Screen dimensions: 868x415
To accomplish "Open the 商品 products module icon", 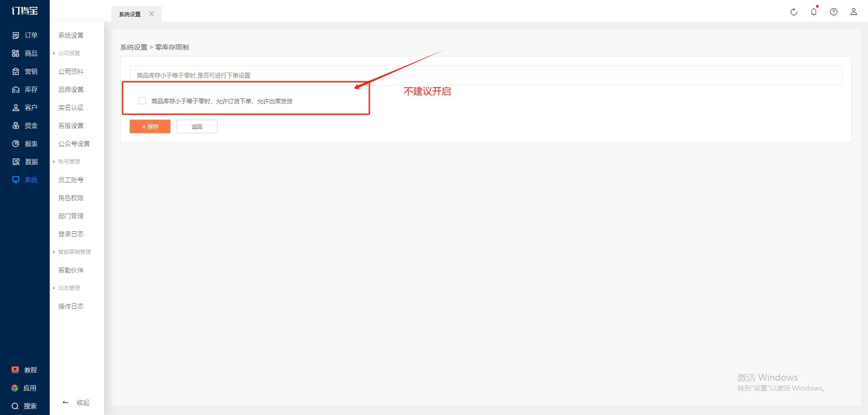I will point(16,53).
